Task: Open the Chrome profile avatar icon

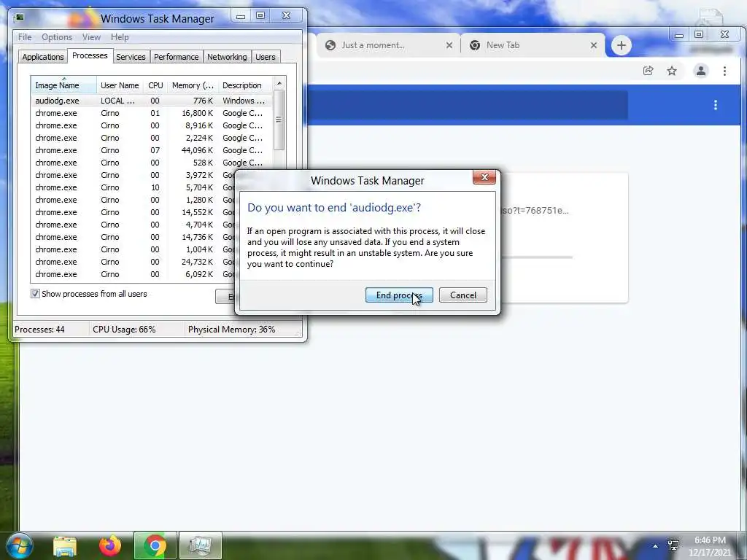Action: point(701,71)
